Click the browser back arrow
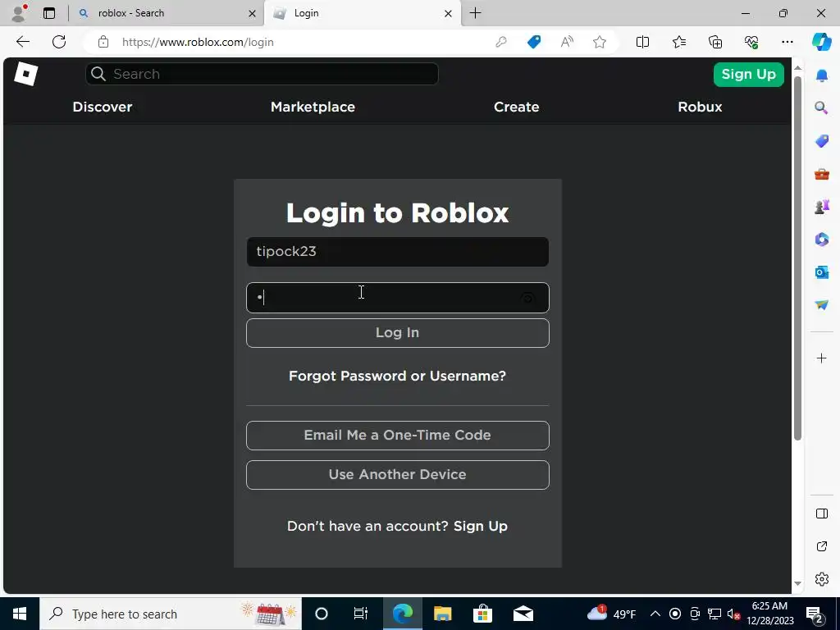Screen dimensions: 840x630 pos(23,42)
